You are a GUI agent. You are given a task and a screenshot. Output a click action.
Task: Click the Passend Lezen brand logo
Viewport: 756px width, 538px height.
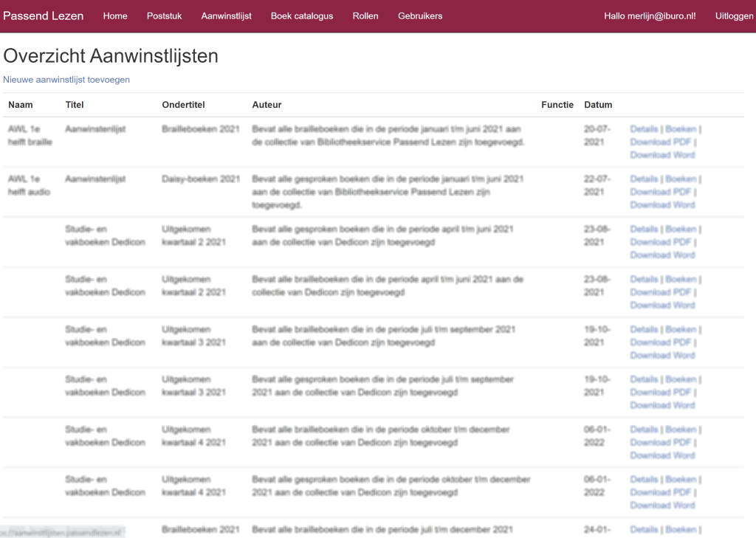pyautogui.click(x=44, y=15)
